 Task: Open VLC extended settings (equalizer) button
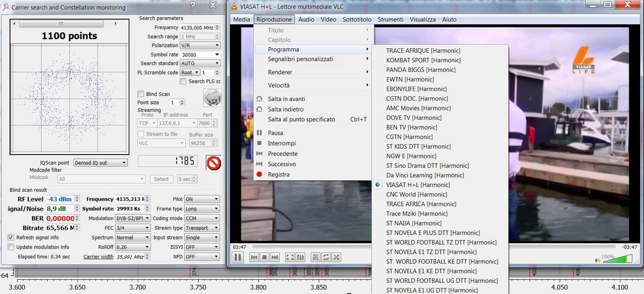pyautogui.click(x=300, y=257)
